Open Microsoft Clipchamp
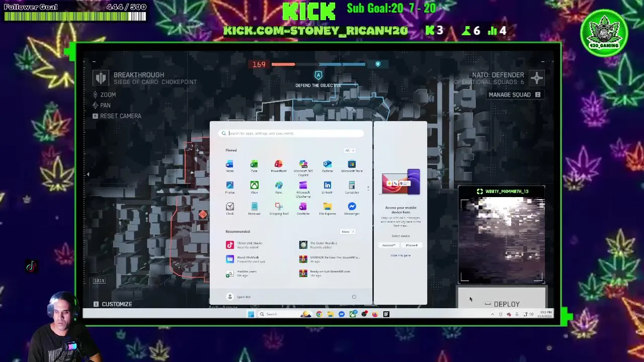Screen dimensions: 644x362 (303, 189)
